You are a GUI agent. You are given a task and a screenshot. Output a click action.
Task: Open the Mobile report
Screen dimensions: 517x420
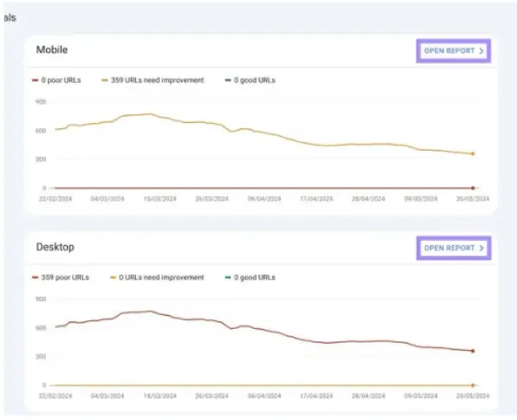coord(453,51)
